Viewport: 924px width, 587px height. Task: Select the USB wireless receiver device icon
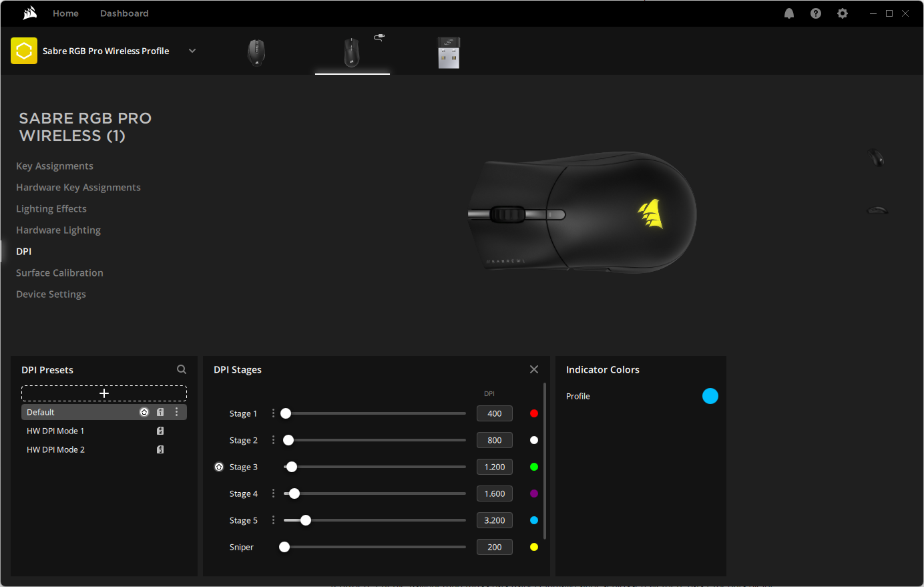(449, 53)
